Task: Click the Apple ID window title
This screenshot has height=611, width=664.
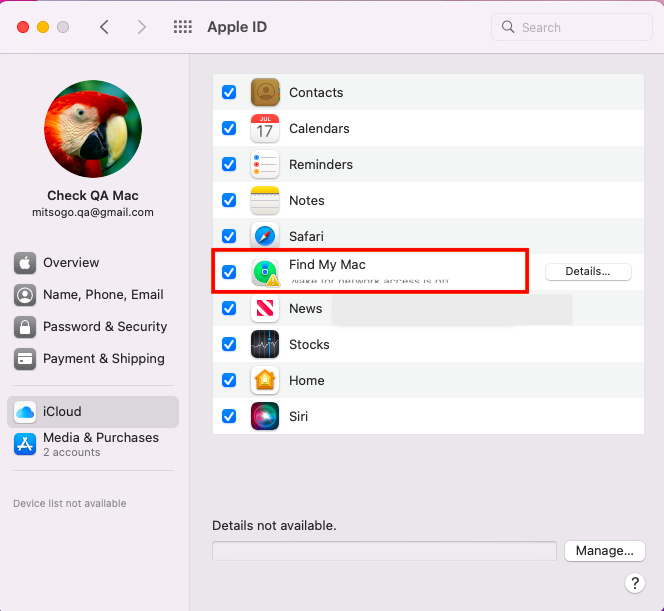Action: [237, 27]
